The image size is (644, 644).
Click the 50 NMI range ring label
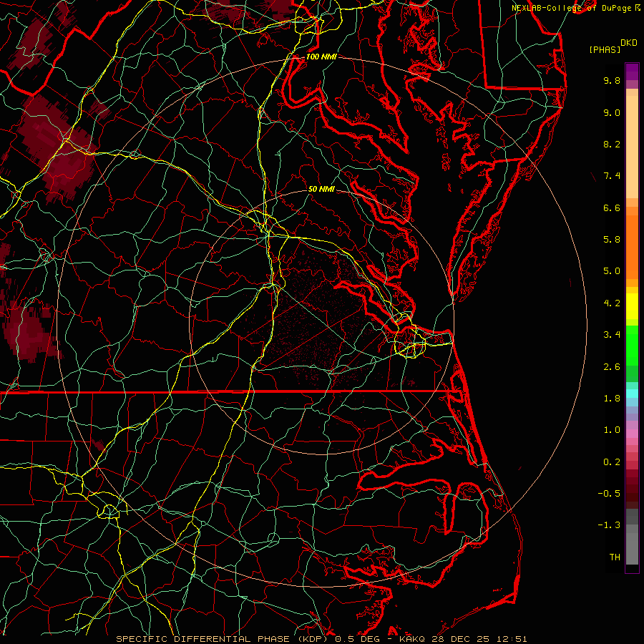[321, 189]
